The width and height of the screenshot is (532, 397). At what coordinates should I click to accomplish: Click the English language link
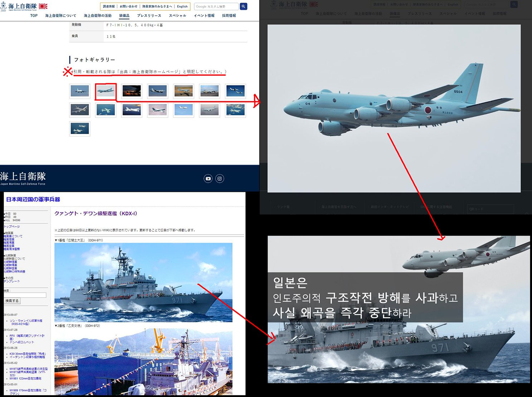182,6
